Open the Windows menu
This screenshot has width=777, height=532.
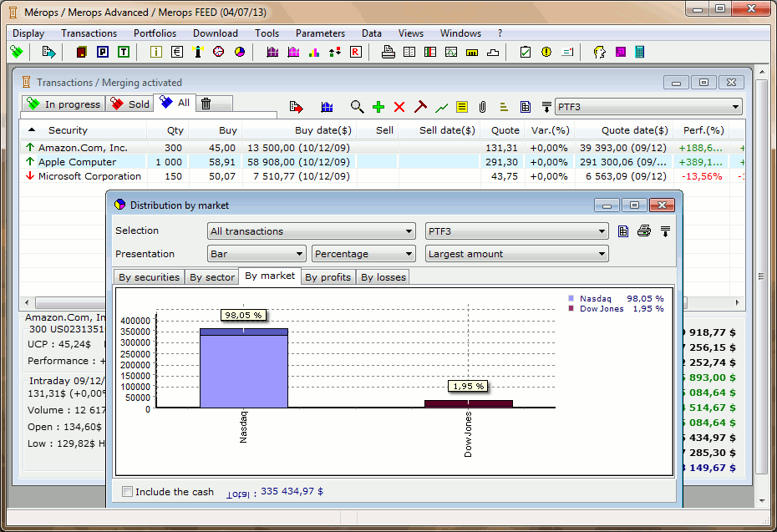click(460, 33)
